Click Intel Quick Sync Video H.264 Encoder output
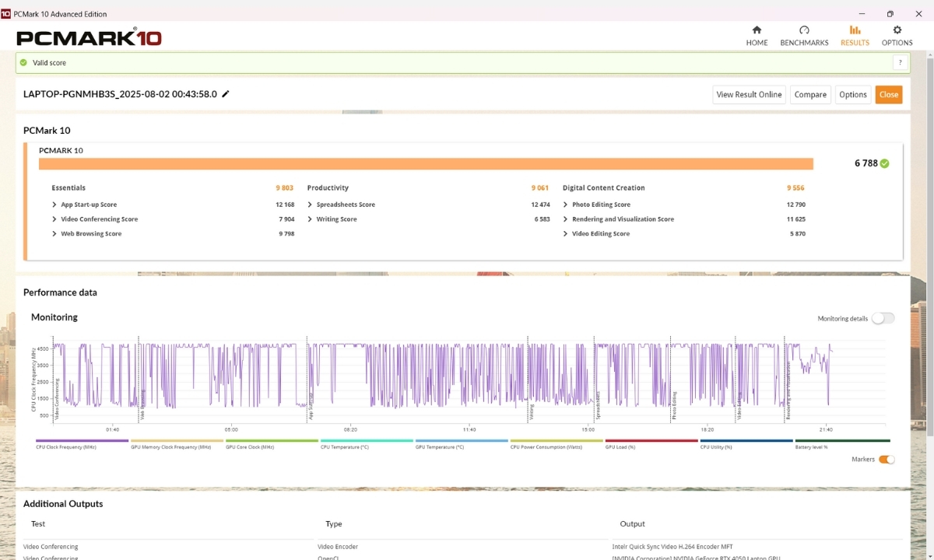Screen dimensions: 934x560 pos(672,547)
